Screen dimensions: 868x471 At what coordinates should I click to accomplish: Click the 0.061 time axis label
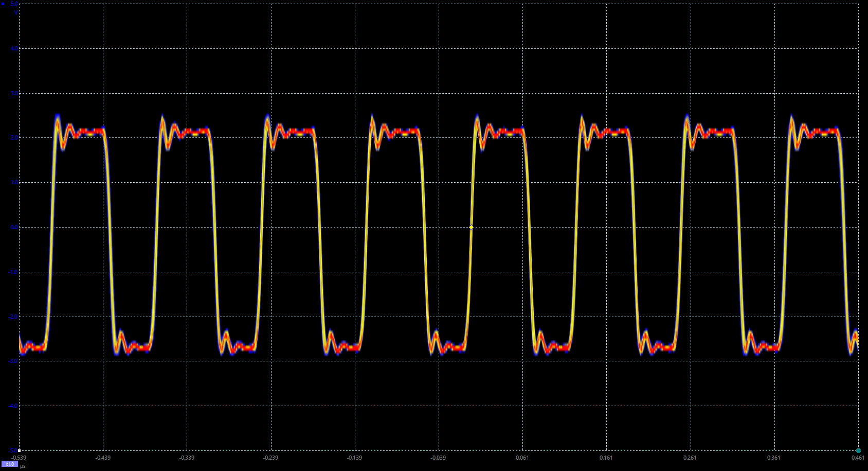(522, 458)
